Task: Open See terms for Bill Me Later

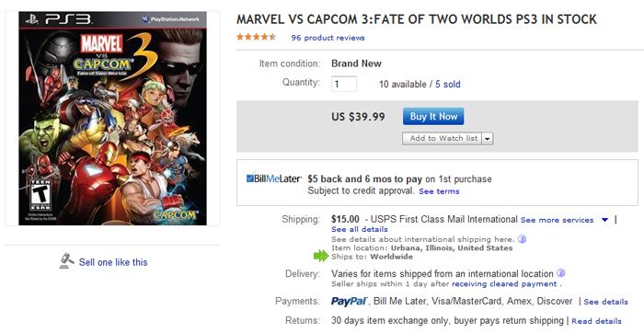Action: 439,191
